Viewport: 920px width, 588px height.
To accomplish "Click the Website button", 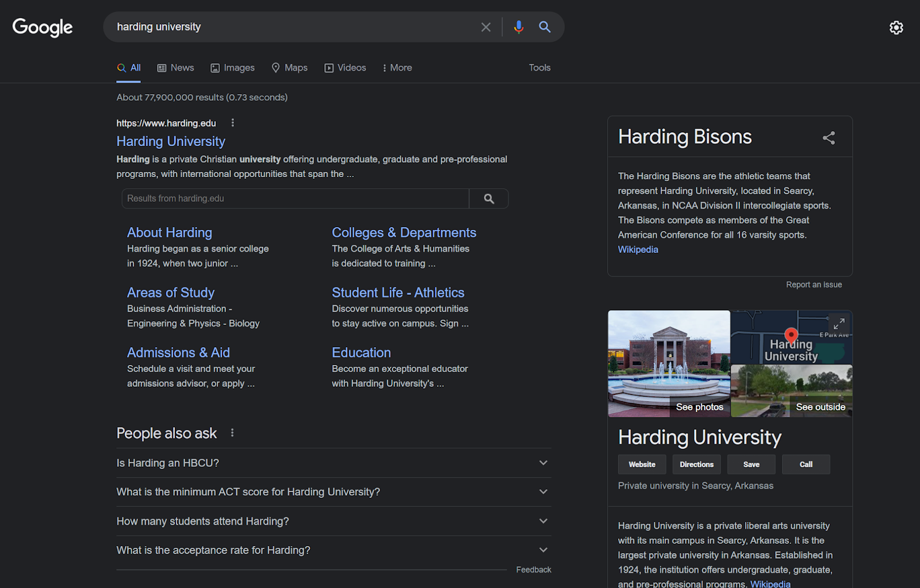I will 642,464.
